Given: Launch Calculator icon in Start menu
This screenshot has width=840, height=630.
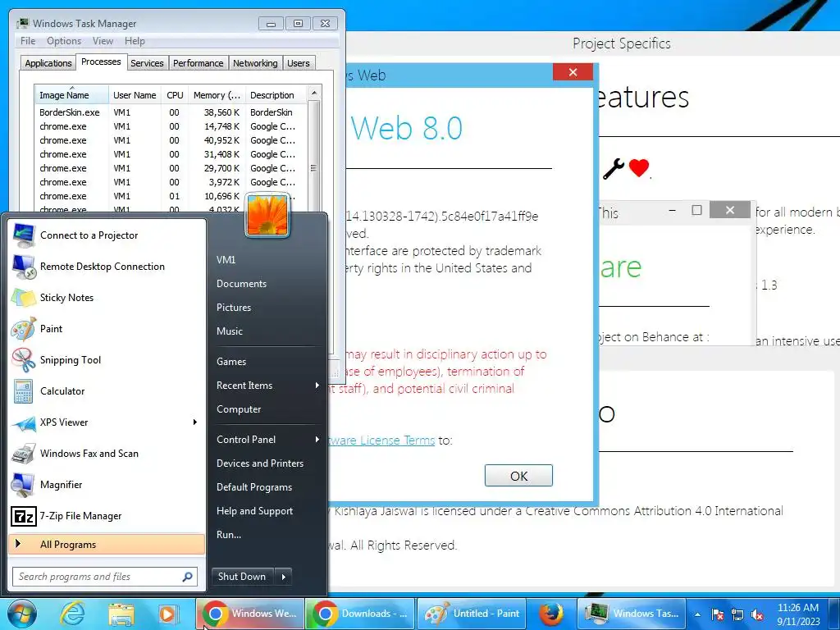Looking at the screenshot, I should [x=24, y=391].
